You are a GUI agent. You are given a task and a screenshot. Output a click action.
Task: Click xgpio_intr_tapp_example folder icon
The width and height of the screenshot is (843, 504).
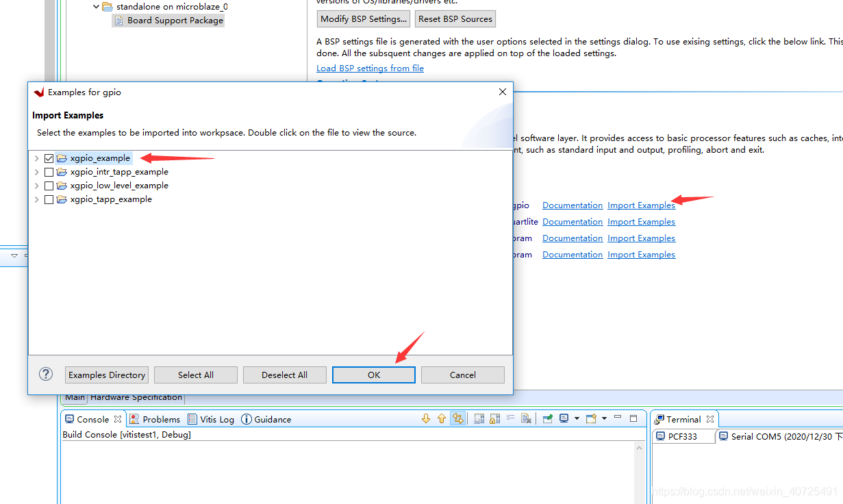62,172
